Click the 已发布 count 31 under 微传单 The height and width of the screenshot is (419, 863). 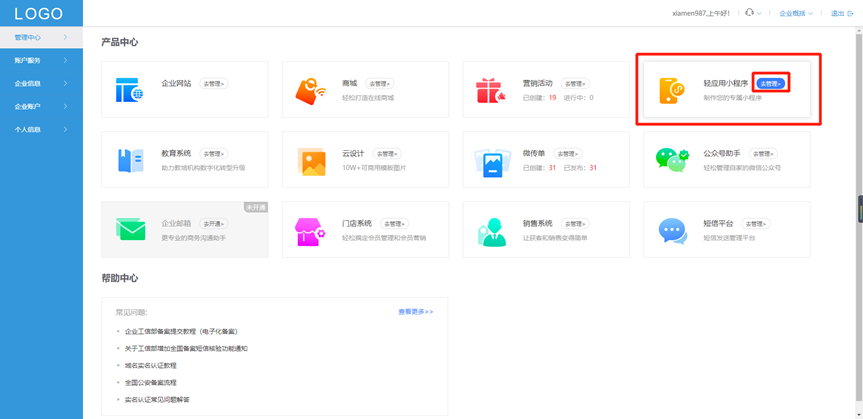click(x=593, y=168)
